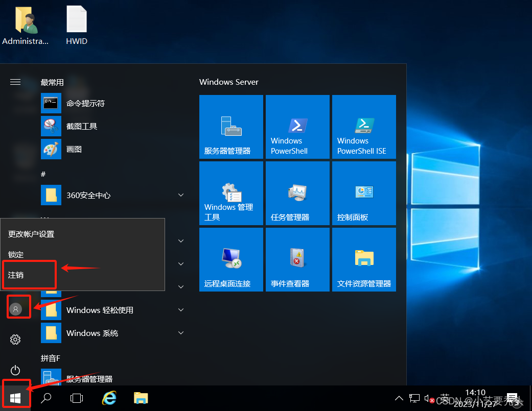Launch Internet Explorer from taskbar
532x411 pixels.
(x=109, y=398)
